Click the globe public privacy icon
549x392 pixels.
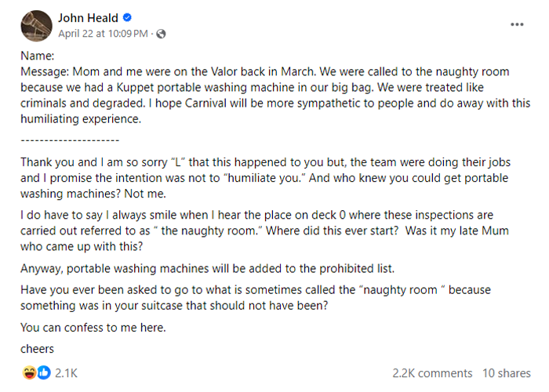162,34
